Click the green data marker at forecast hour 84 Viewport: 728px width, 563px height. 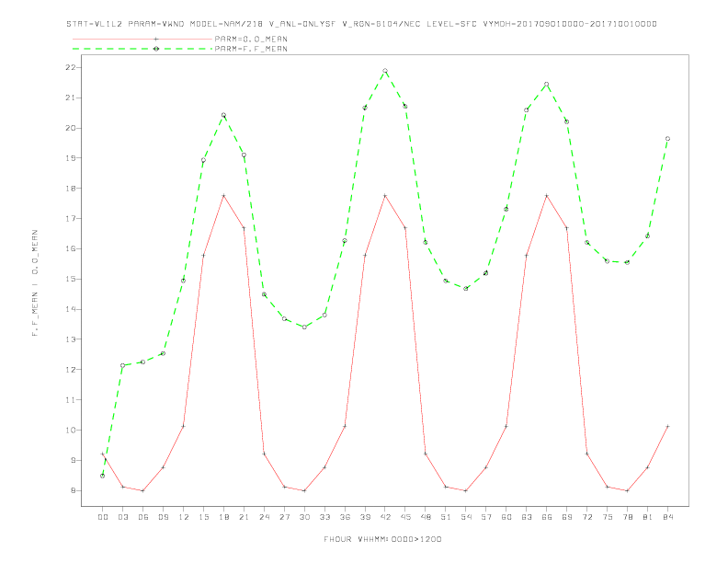667,138
